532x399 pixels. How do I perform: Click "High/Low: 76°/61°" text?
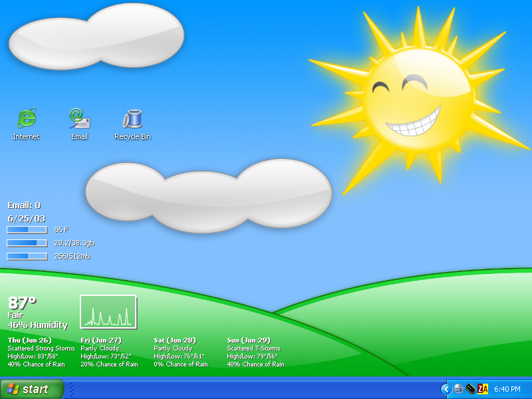(179, 356)
